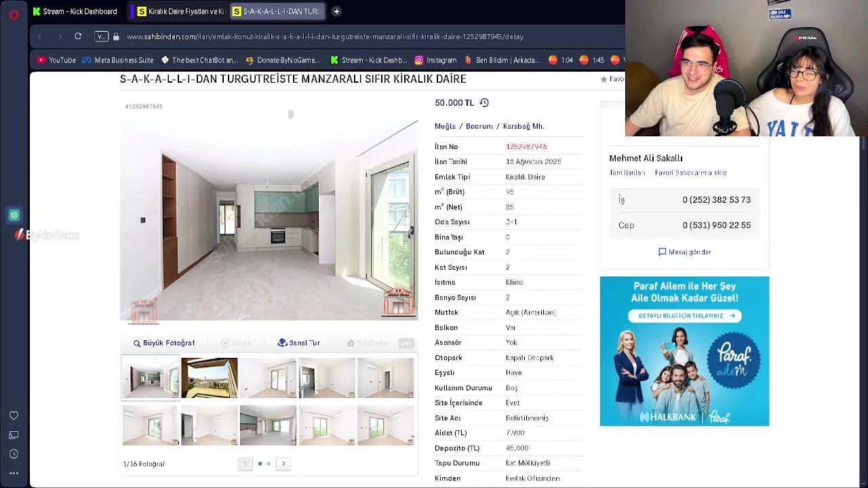This screenshot has height=488, width=868.
Task: Open ChatGPT icon in Opera sidebar
Action: coord(14,216)
